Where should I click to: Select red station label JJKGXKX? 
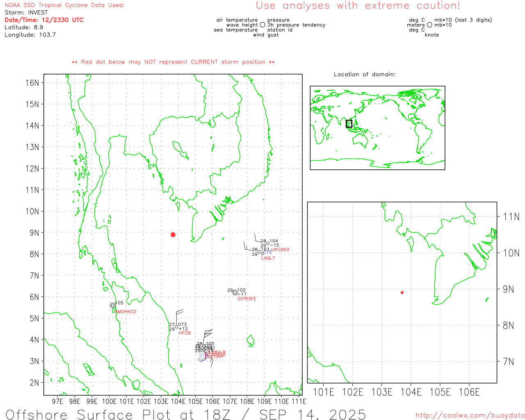(x=280, y=249)
